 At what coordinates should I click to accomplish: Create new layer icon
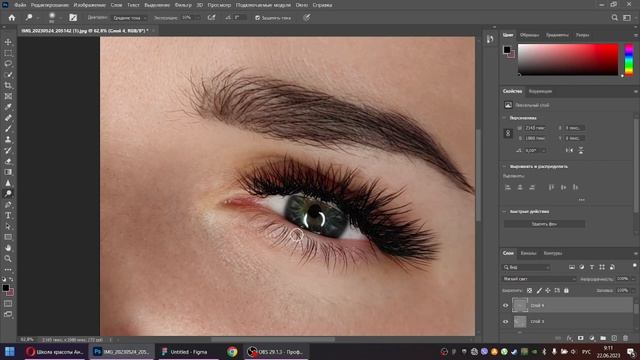pyautogui.click(x=614, y=338)
